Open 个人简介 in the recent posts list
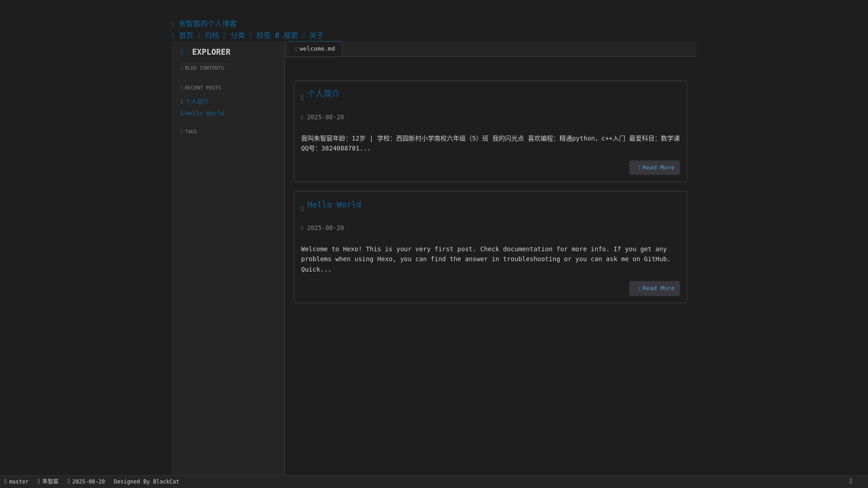Image resolution: width=868 pixels, height=488 pixels. (x=197, y=101)
